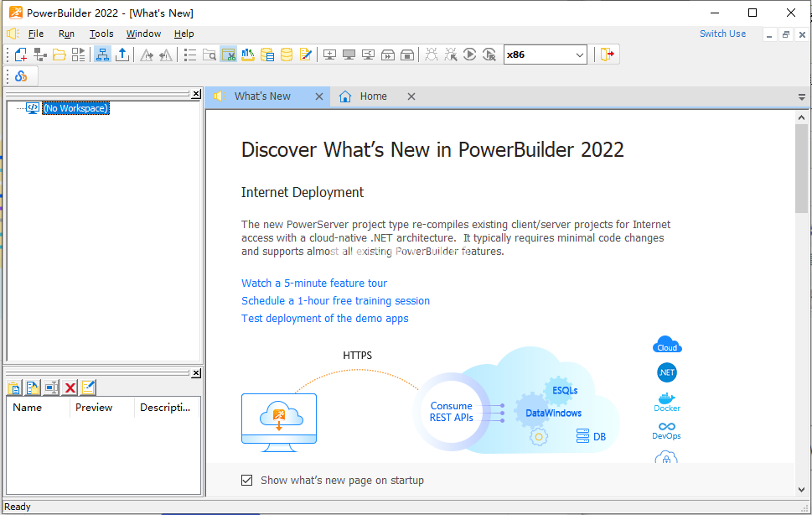Click the Rename clip icon
The image size is (812, 515).
[51, 388]
